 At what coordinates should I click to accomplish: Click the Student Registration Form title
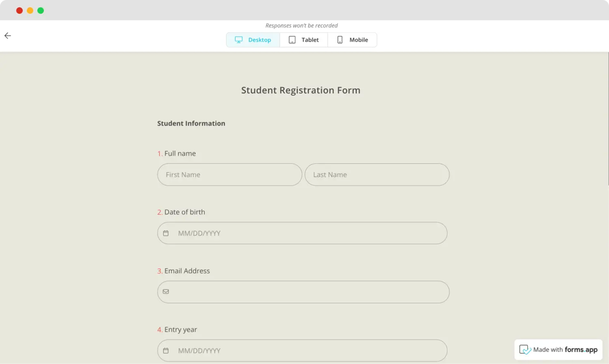coord(301,90)
